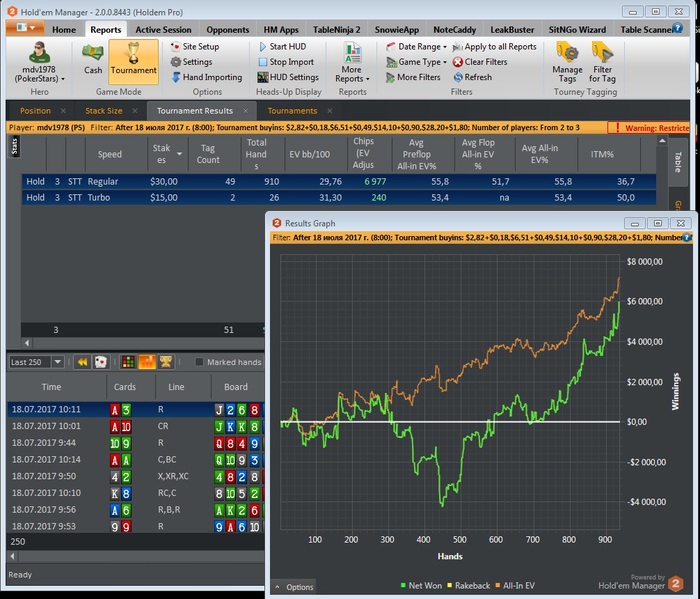Viewport: 700px width, 599px height.
Task: Open the Opponents ribbon tab
Action: click(228, 30)
